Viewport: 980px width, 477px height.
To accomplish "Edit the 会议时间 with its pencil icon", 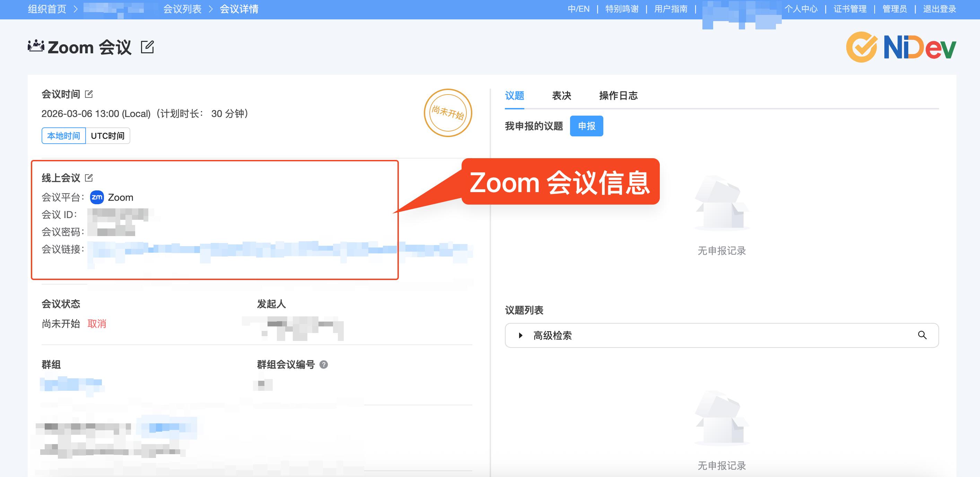I will 89,94.
